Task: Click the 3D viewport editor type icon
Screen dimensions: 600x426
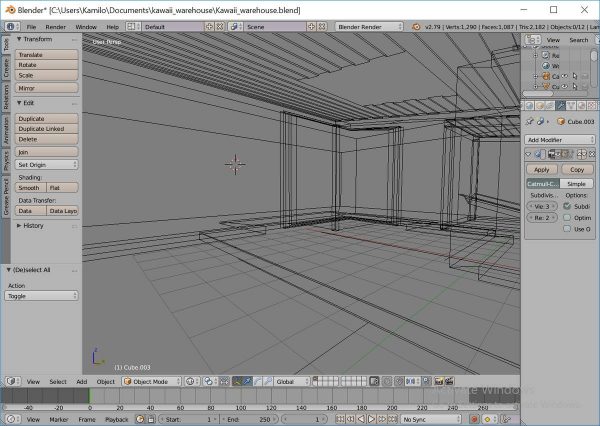Action: [11, 381]
